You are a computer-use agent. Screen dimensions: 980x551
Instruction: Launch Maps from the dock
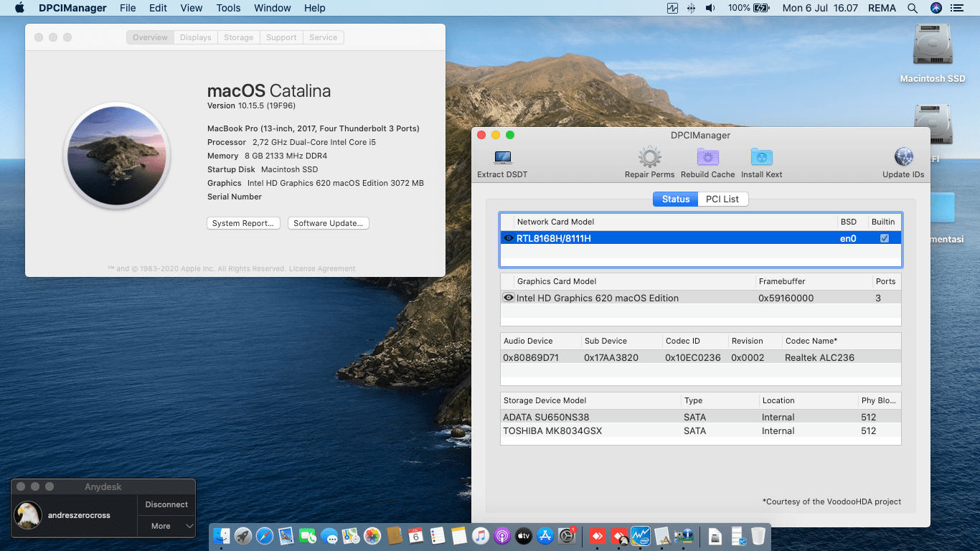(x=351, y=535)
